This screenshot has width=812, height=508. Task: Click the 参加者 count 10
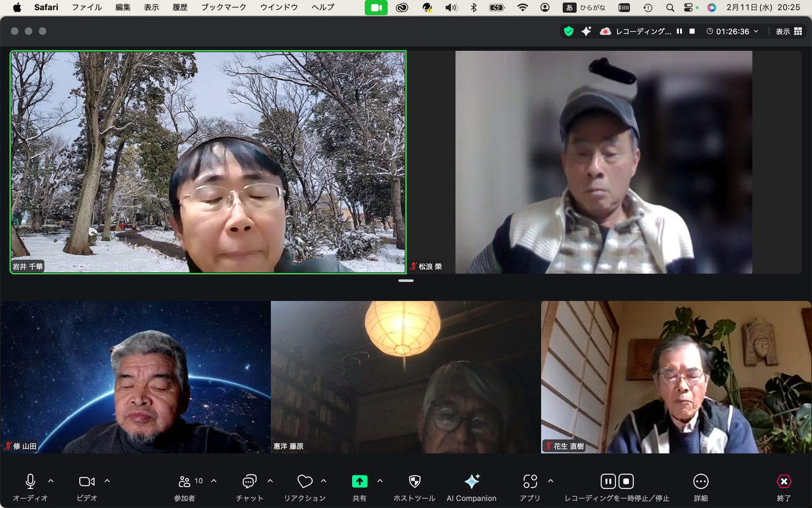click(x=199, y=481)
